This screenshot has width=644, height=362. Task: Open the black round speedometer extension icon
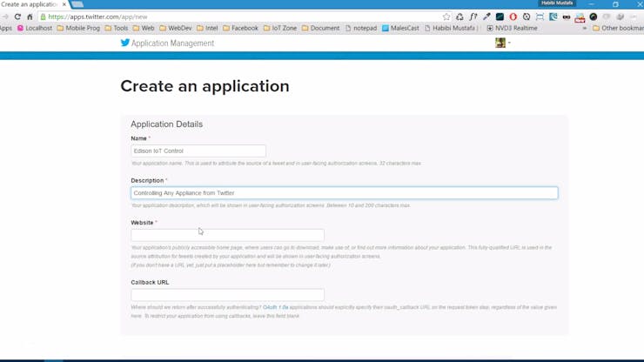[x=593, y=17]
